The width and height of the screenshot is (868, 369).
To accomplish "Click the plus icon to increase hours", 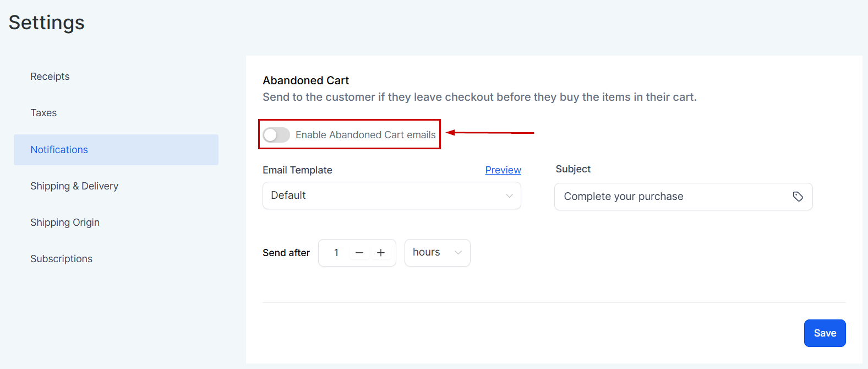I will 381,253.
